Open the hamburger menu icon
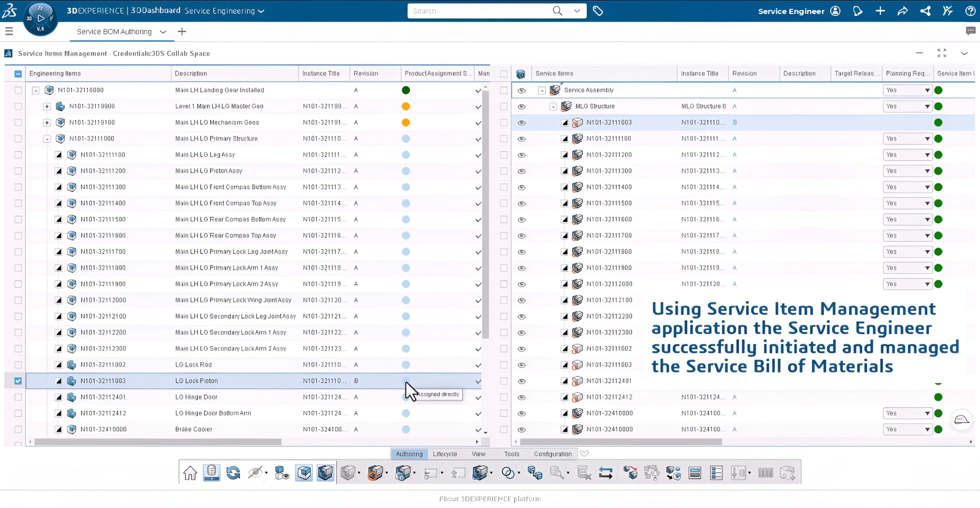The width and height of the screenshot is (980, 508). (9, 31)
